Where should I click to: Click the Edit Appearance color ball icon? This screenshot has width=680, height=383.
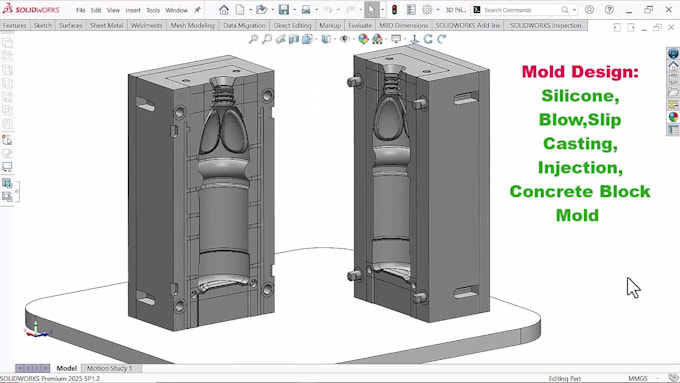pos(363,39)
